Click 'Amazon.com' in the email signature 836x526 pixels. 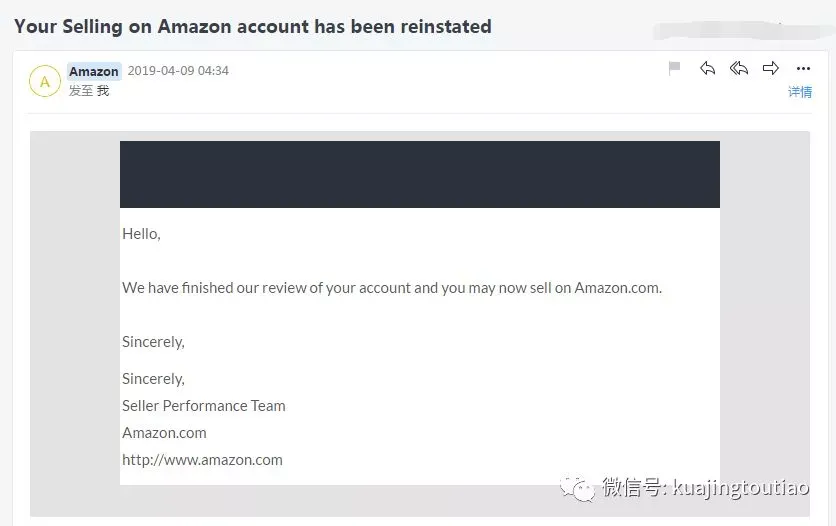coord(164,433)
